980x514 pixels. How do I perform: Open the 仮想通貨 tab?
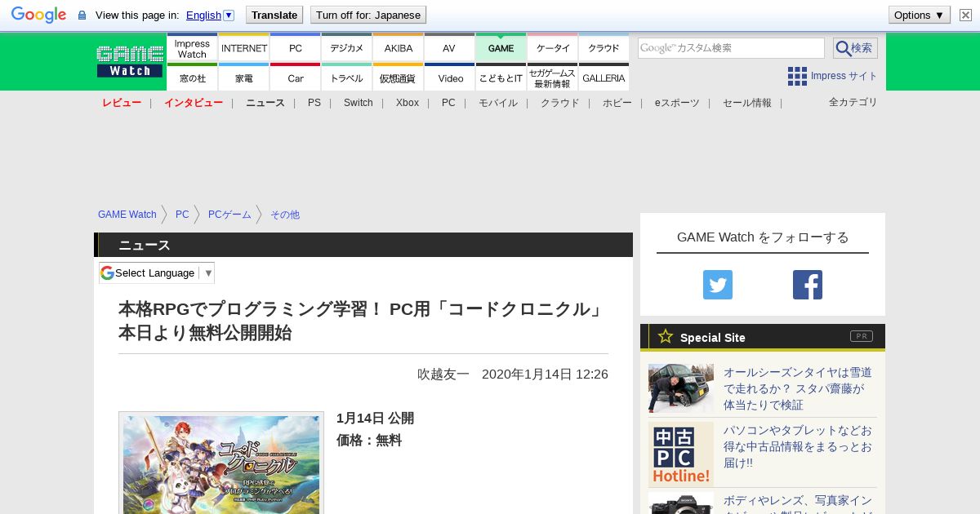pyautogui.click(x=399, y=77)
